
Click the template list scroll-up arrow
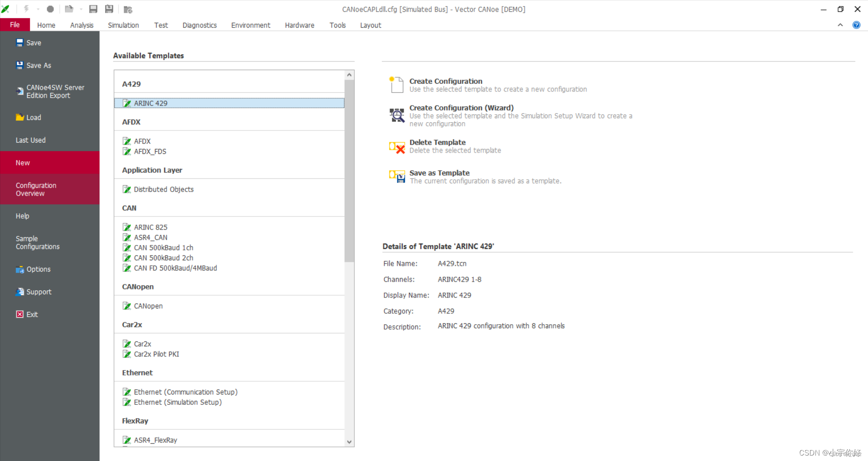tap(349, 75)
